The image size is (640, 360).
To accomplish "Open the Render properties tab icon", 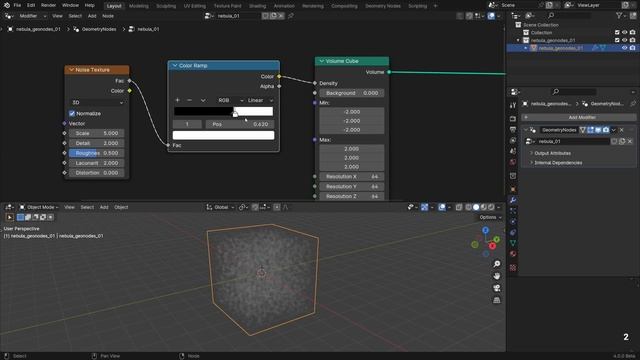I will [x=513, y=119].
